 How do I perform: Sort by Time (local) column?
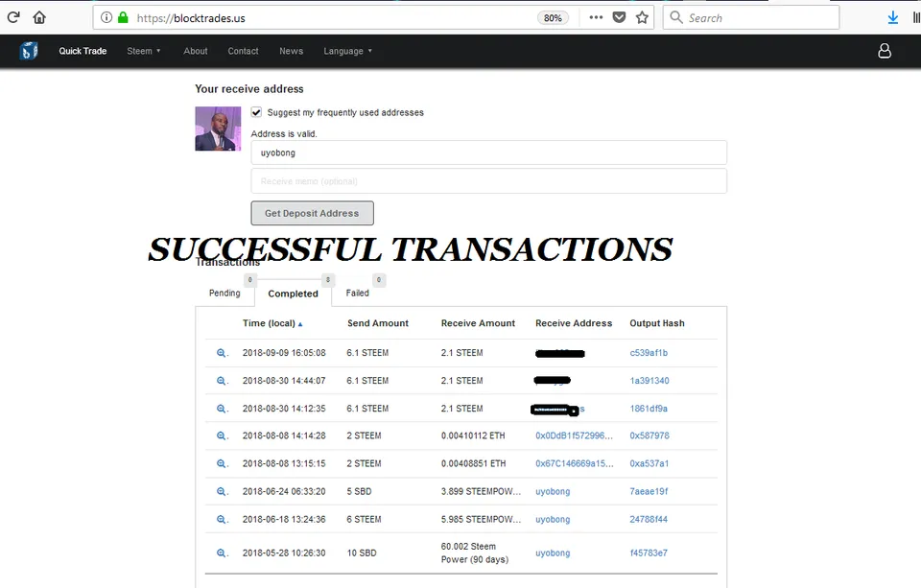(272, 323)
